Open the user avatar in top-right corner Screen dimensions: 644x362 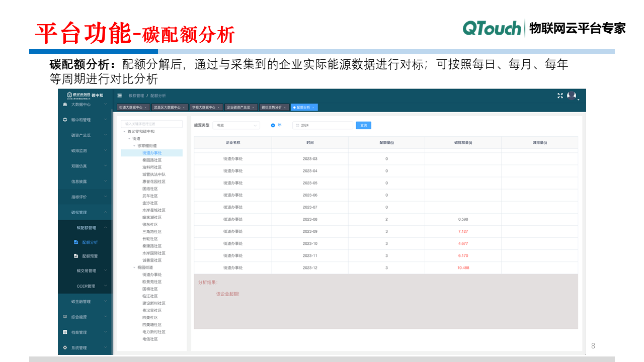point(571,96)
